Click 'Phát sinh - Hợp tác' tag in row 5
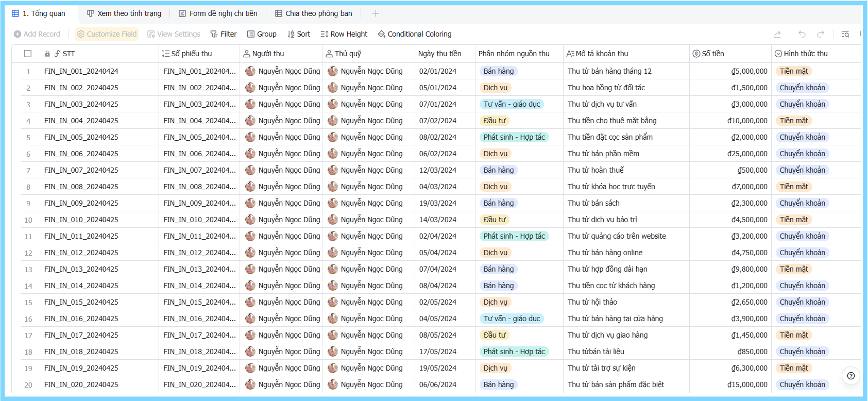Image resolution: width=868 pixels, height=401 pixels. point(514,137)
